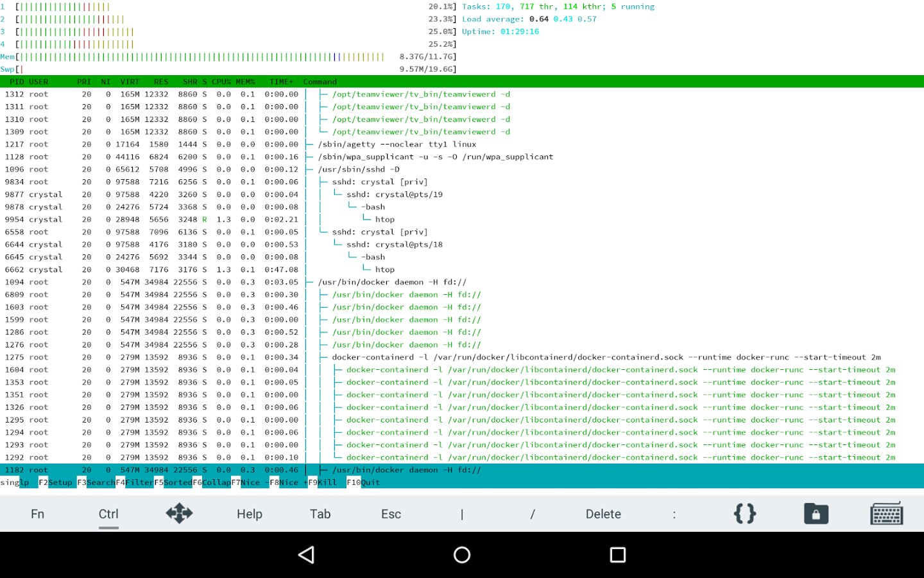Show the on-screen keyboard icon
This screenshot has height=578, width=924.
click(887, 513)
